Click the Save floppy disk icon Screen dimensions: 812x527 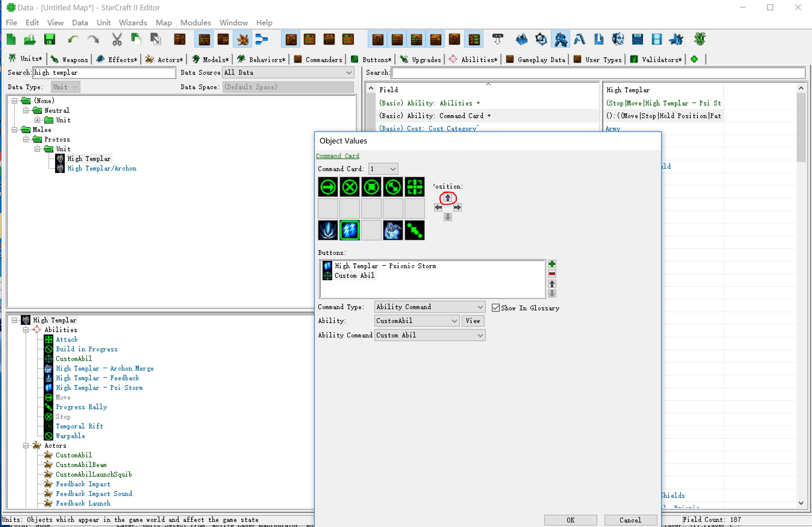point(49,39)
